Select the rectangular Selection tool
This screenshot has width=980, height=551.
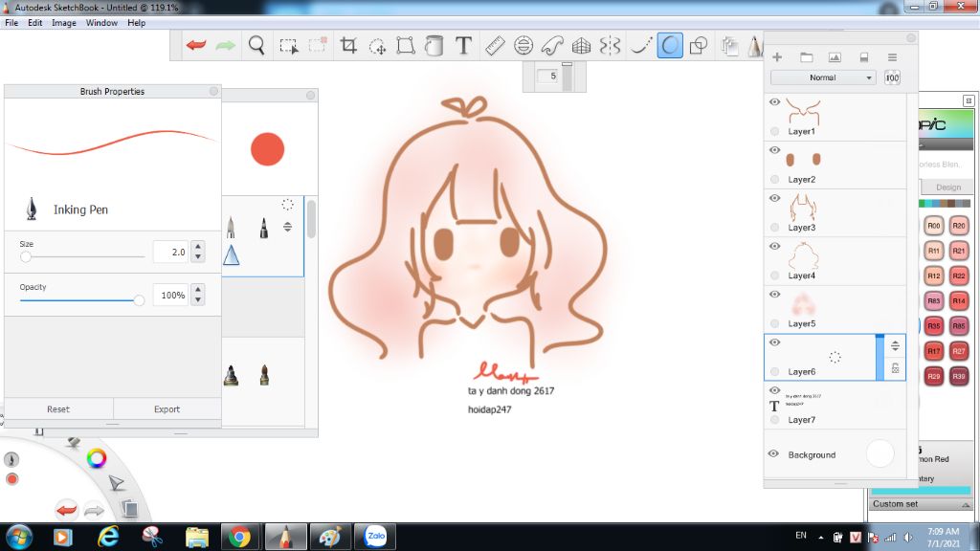289,46
